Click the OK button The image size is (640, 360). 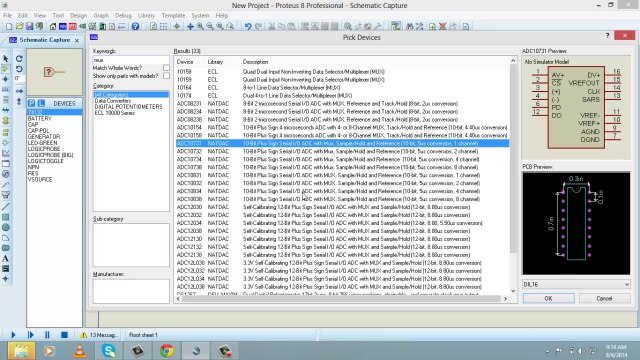point(548,298)
